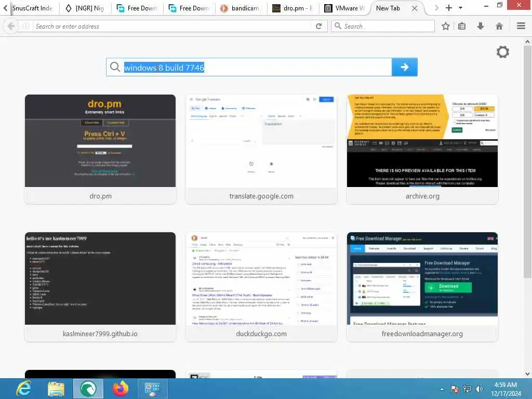
Task: Reload the page with the refresh icon
Action: [318, 26]
